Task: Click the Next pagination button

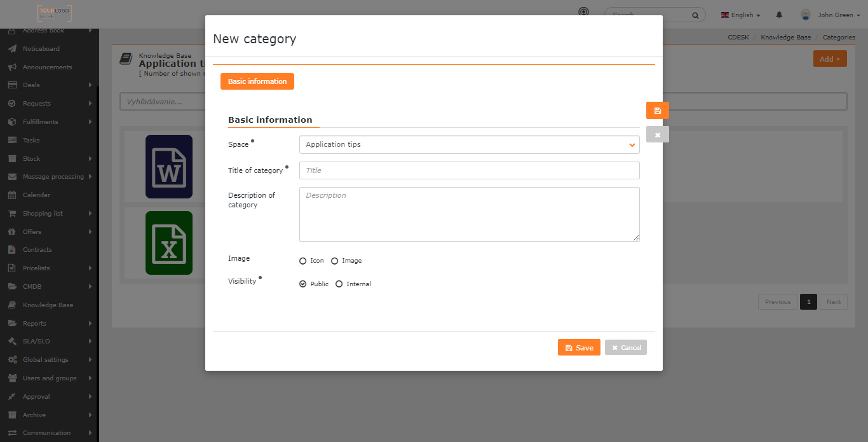Action: click(x=834, y=301)
